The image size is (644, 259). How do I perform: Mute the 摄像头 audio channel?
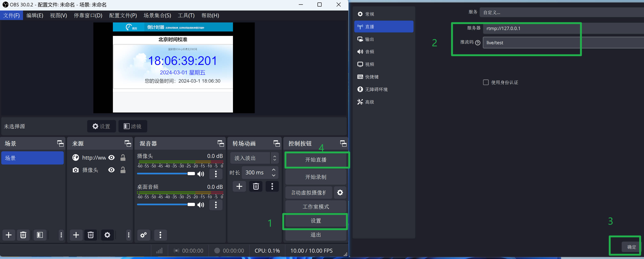[201, 174]
